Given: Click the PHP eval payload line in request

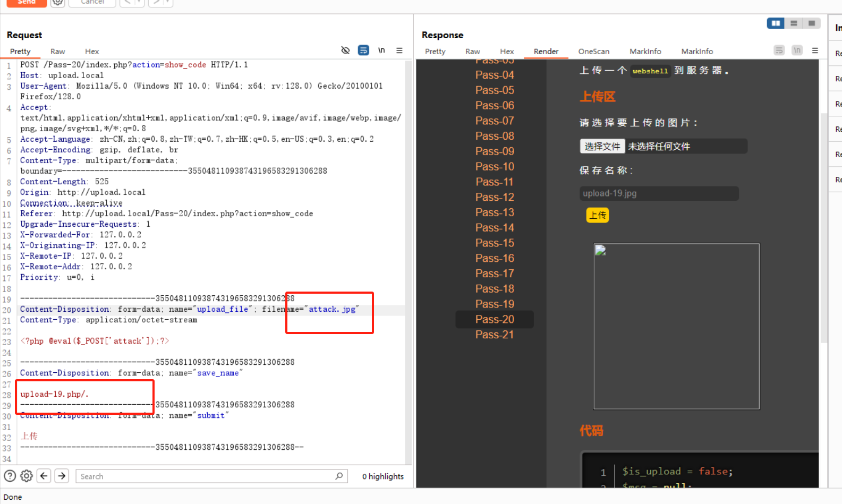Looking at the screenshot, I should tap(95, 341).
